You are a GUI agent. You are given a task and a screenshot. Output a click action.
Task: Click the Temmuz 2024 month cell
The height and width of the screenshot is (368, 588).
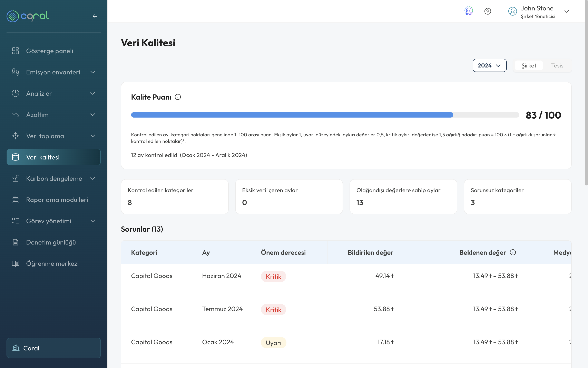pyautogui.click(x=222, y=309)
